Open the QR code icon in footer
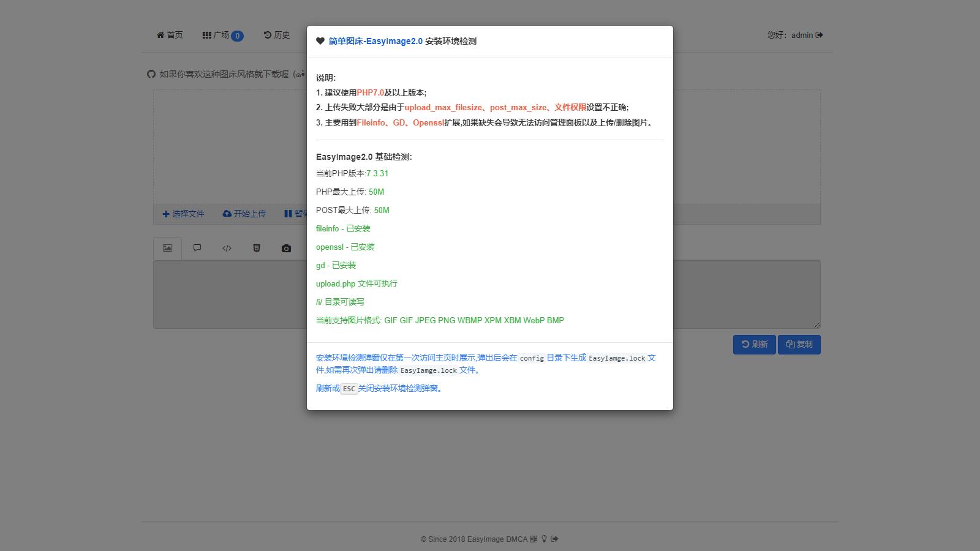The height and width of the screenshot is (551, 980). pos(533,539)
